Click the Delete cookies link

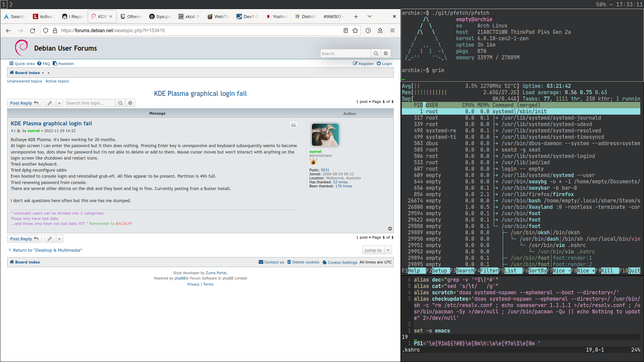coord(303,262)
